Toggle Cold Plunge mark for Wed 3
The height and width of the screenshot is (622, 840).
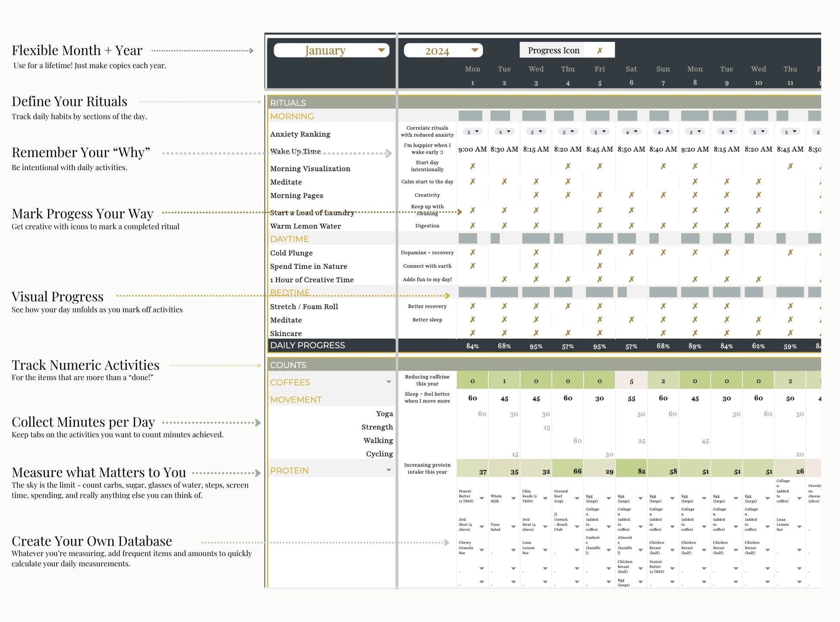(536, 253)
